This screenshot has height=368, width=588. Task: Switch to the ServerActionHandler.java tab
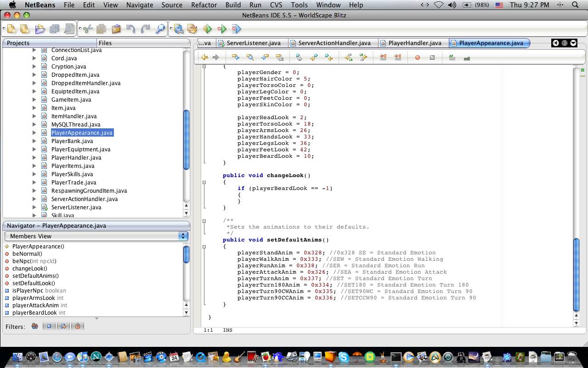pos(334,43)
